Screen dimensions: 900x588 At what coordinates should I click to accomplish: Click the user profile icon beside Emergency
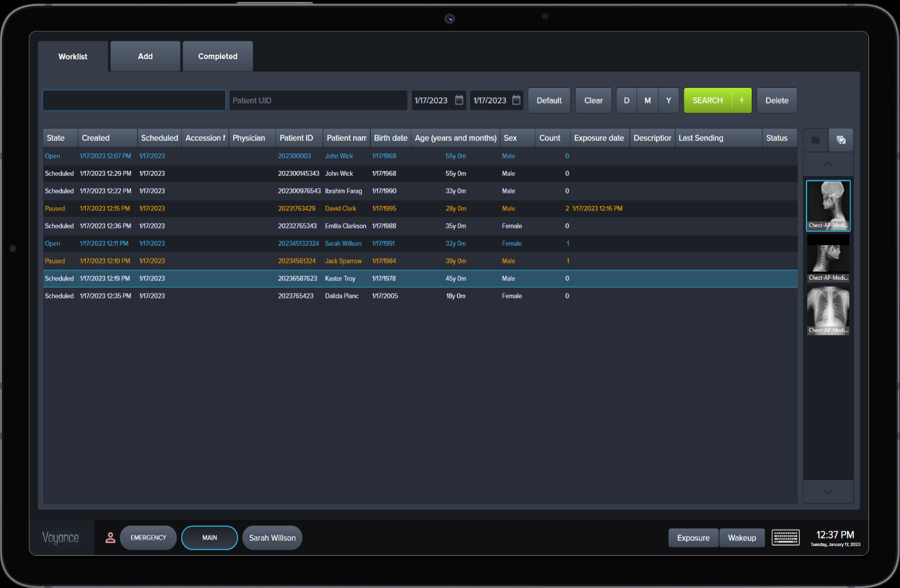tap(110, 538)
